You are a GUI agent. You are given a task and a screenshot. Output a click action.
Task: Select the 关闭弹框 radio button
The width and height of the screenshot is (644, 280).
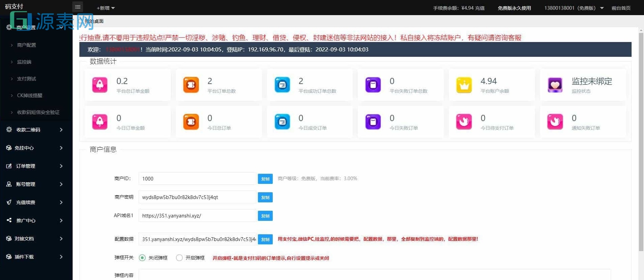142,258
